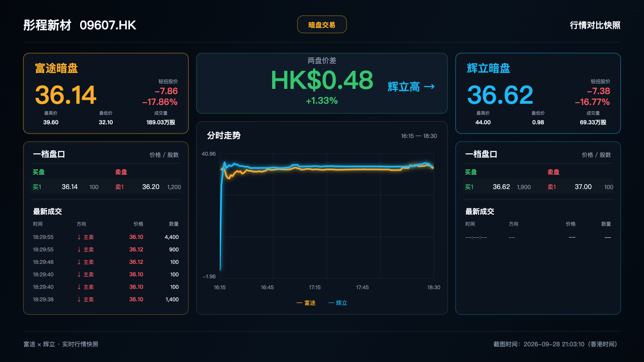Click the 富途暗盘 price 36.14
This screenshot has width=644, height=362.
(66, 95)
